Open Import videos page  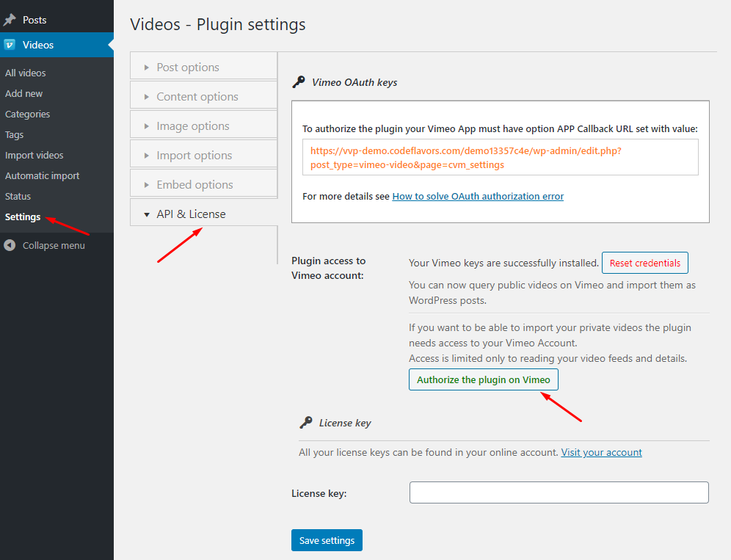click(x=34, y=156)
